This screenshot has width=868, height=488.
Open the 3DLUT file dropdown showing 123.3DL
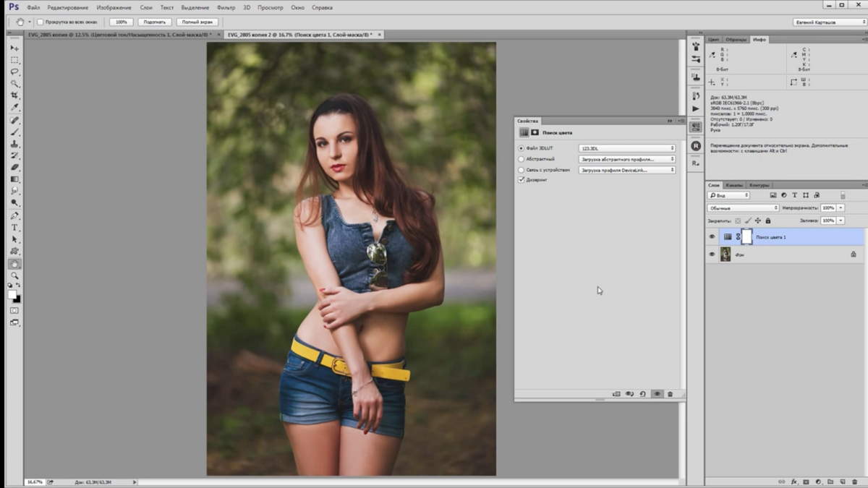coord(626,148)
